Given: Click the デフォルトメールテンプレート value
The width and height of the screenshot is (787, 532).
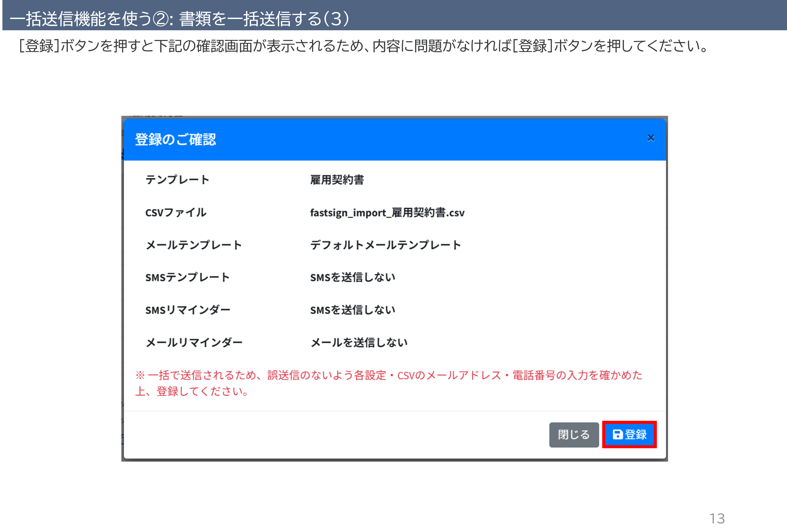Looking at the screenshot, I should 385,245.
